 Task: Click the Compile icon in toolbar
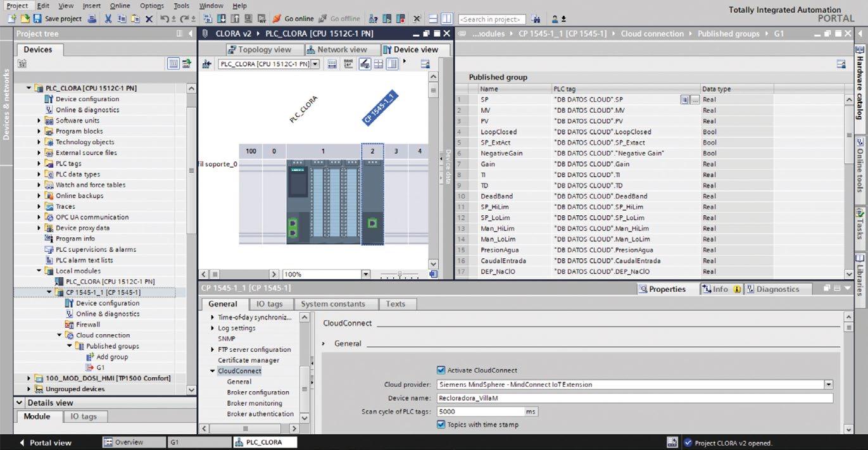tap(208, 19)
